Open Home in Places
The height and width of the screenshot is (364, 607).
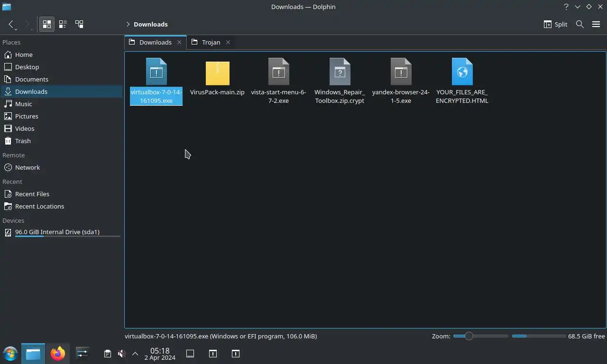pyautogui.click(x=62, y=55)
